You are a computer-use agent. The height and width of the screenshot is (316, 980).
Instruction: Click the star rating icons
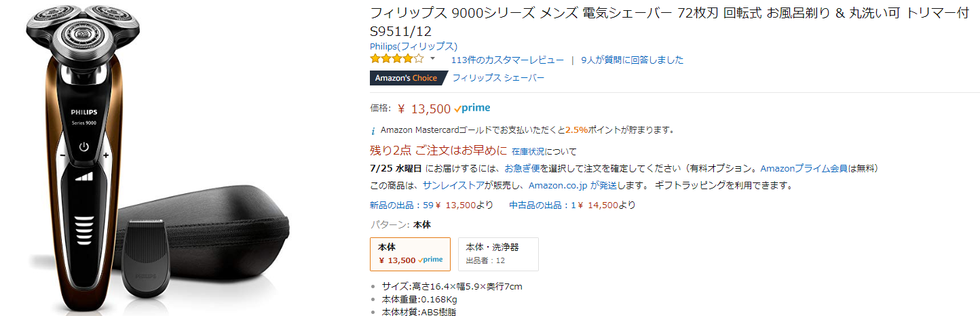[x=396, y=60]
